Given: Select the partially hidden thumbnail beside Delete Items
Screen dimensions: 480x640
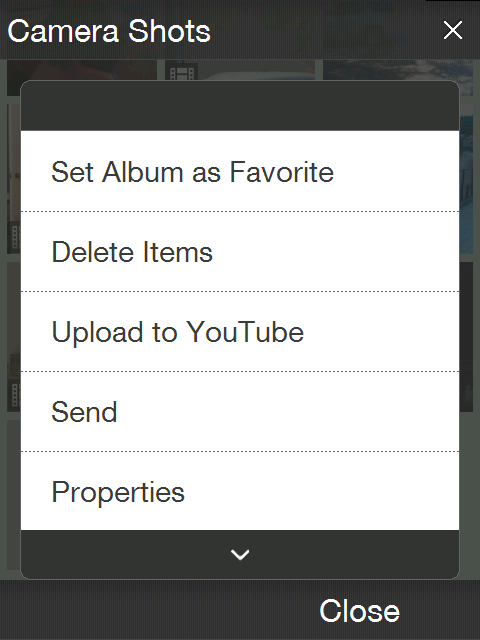Looking at the screenshot, I should pyautogui.click(x=13, y=179).
